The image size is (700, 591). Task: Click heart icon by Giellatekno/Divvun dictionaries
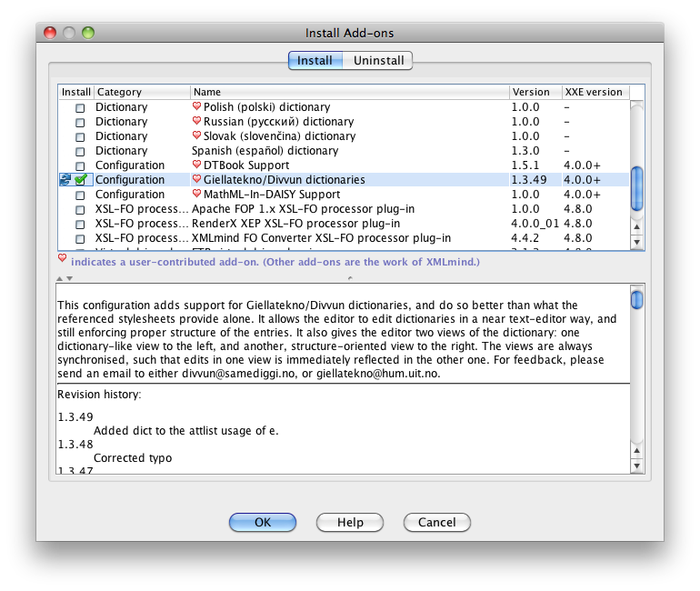[x=196, y=179]
